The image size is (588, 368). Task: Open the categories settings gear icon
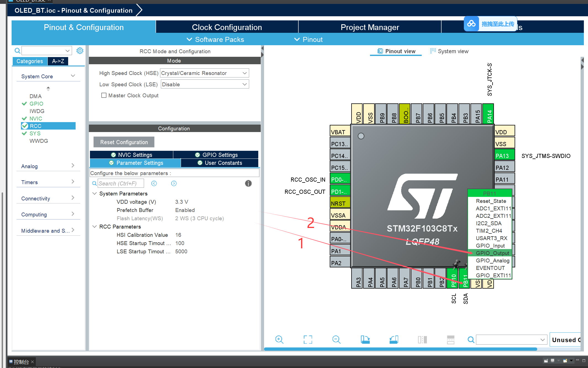click(x=80, y=51)
